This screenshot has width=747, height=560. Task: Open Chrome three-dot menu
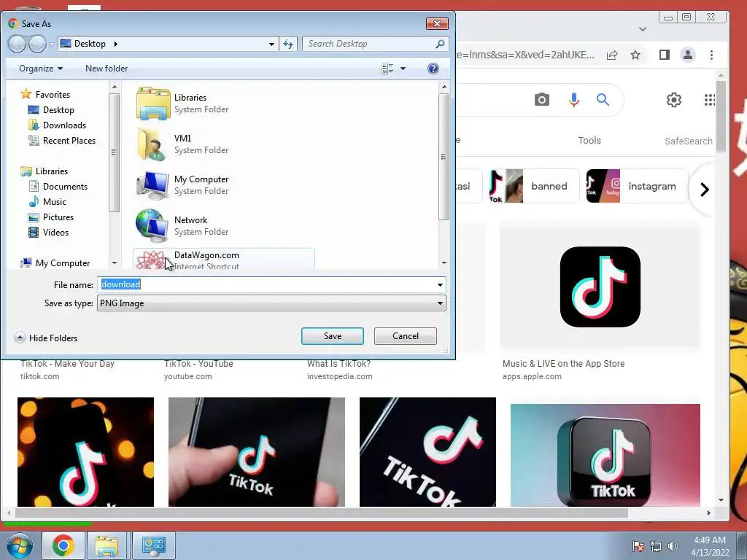(x=711, y=55)
